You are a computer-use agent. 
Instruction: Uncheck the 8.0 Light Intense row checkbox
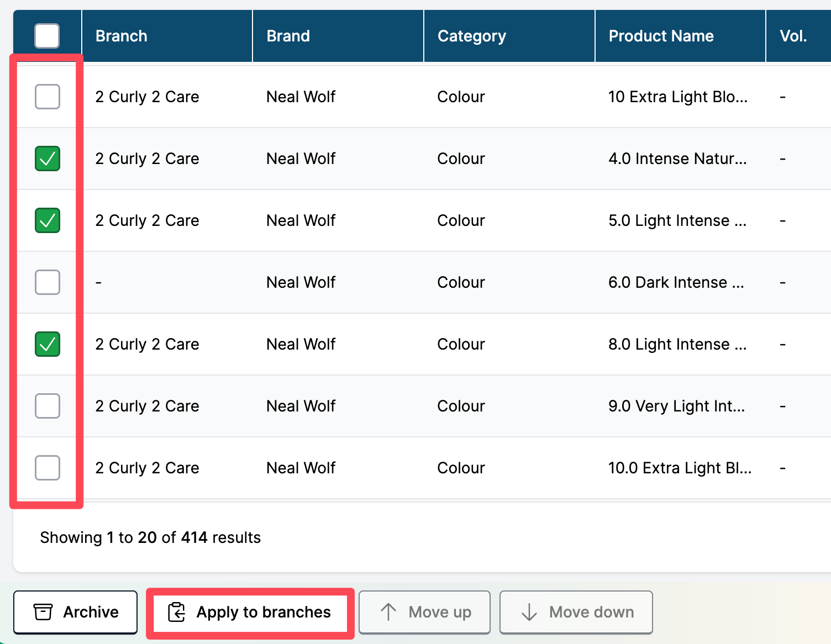click(48, 344)
